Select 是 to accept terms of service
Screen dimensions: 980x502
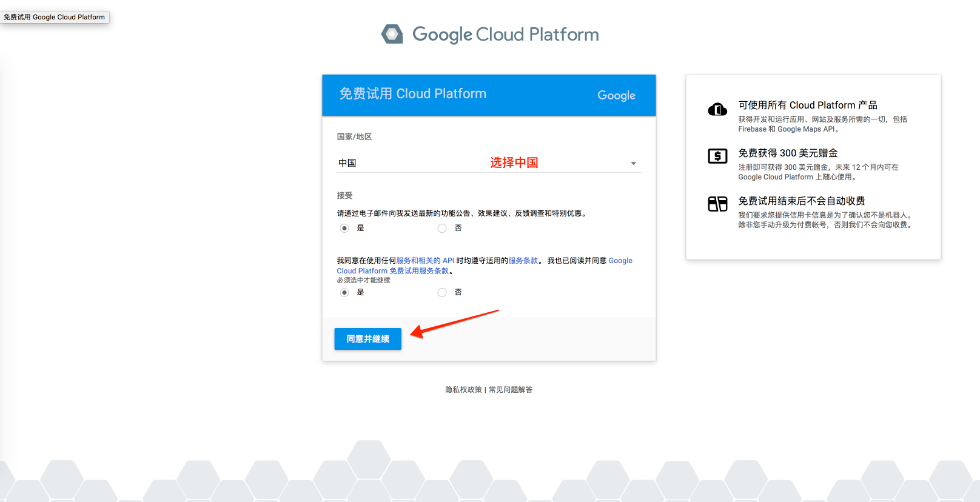tap(344, 292)
